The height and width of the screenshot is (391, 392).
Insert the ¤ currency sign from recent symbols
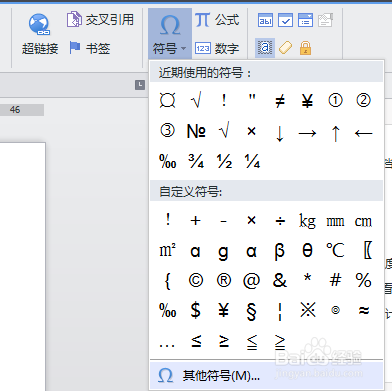coord(167,100)
